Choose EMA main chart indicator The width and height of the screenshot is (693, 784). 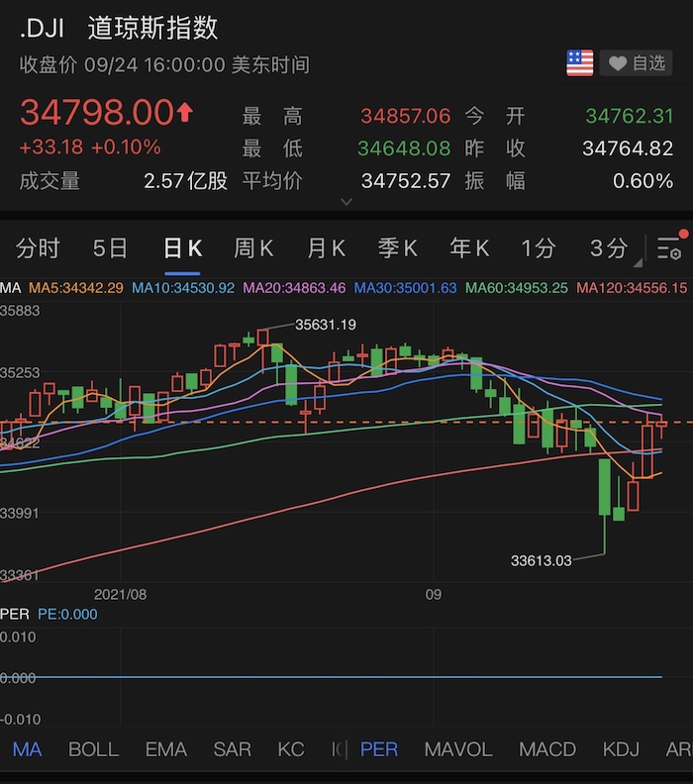tap(166, 749)
